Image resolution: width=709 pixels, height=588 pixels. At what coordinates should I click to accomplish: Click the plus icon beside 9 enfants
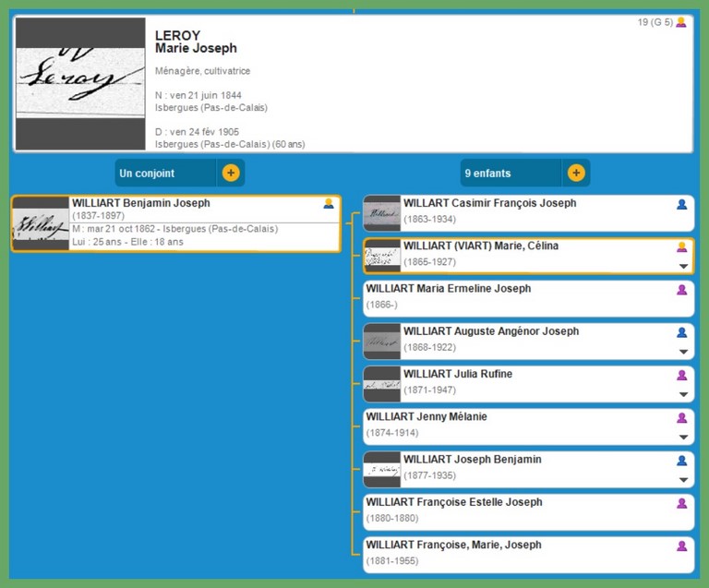576,173
